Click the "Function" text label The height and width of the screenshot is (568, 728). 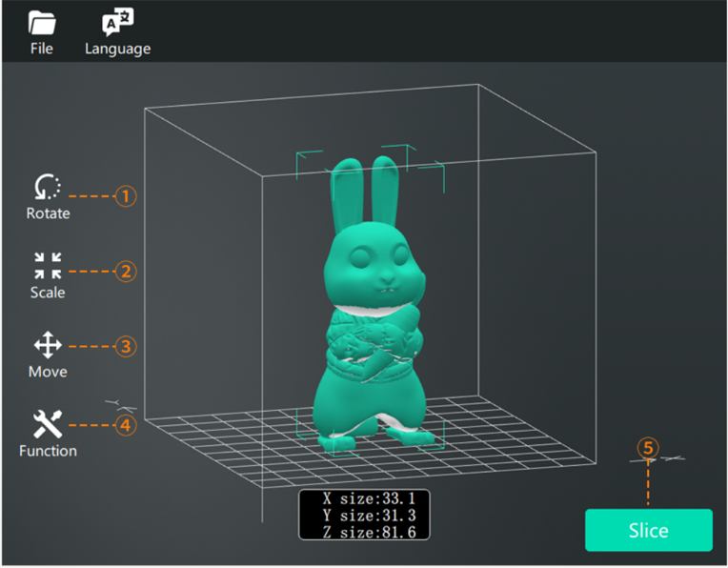click(48, 451)
